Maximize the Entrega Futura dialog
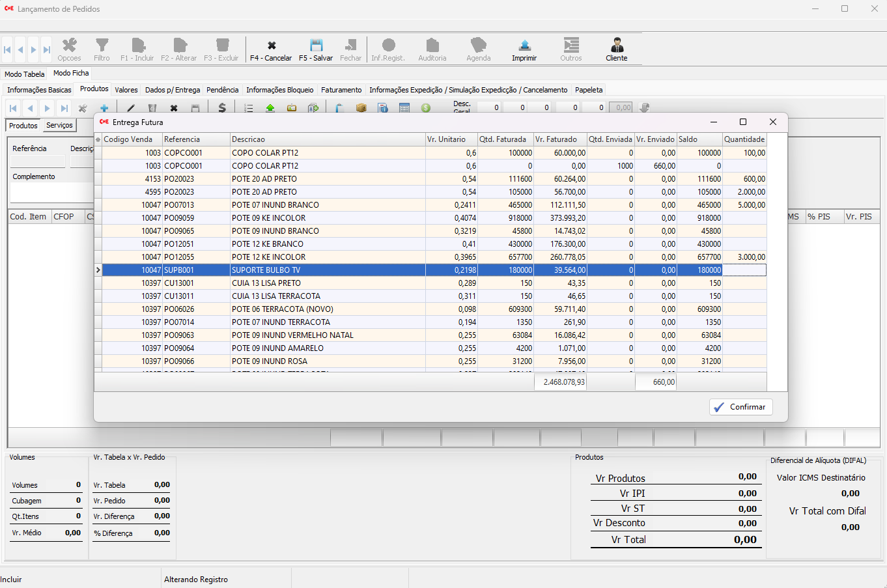The width and height of the screenshot is (887, 588). point(742,122)
